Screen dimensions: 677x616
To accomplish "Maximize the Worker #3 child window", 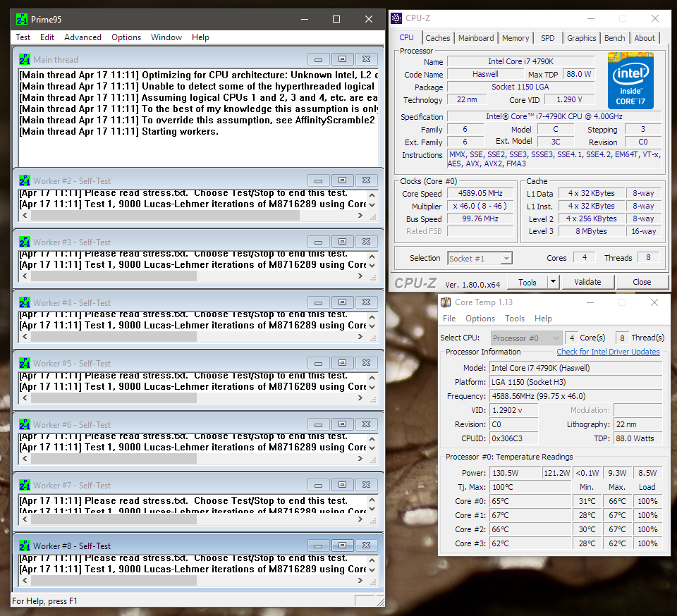I will click(343, 242).
